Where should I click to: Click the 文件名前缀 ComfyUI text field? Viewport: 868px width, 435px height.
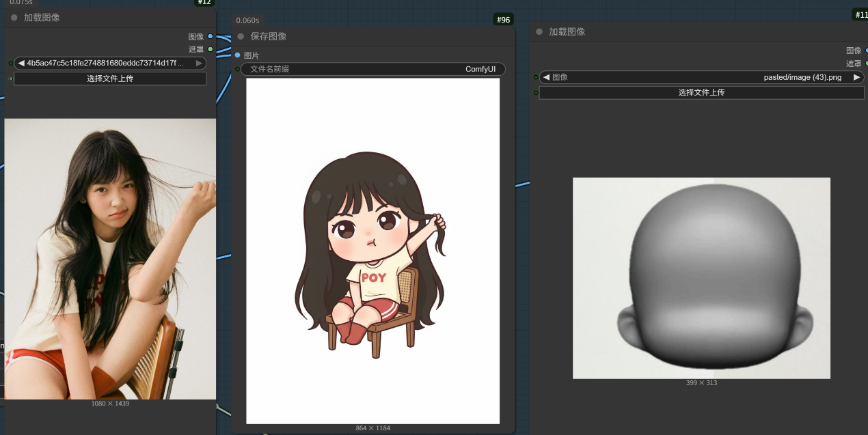(372, 69)
